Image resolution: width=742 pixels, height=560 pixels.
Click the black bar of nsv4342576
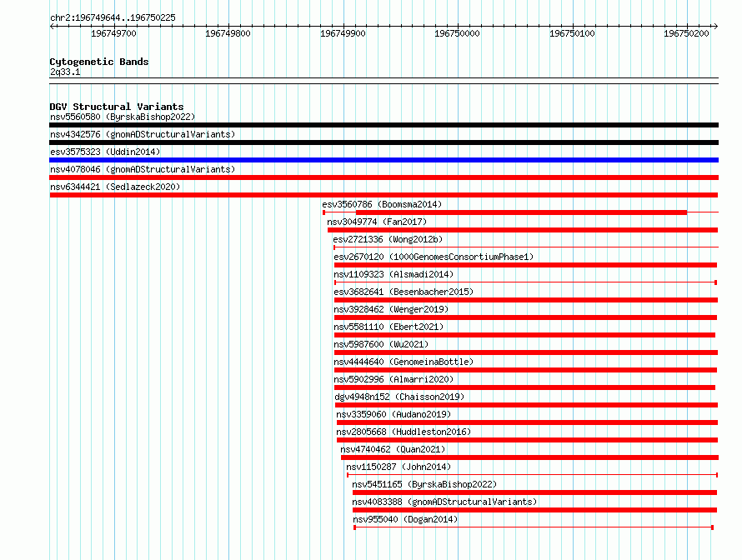(384, 142)
